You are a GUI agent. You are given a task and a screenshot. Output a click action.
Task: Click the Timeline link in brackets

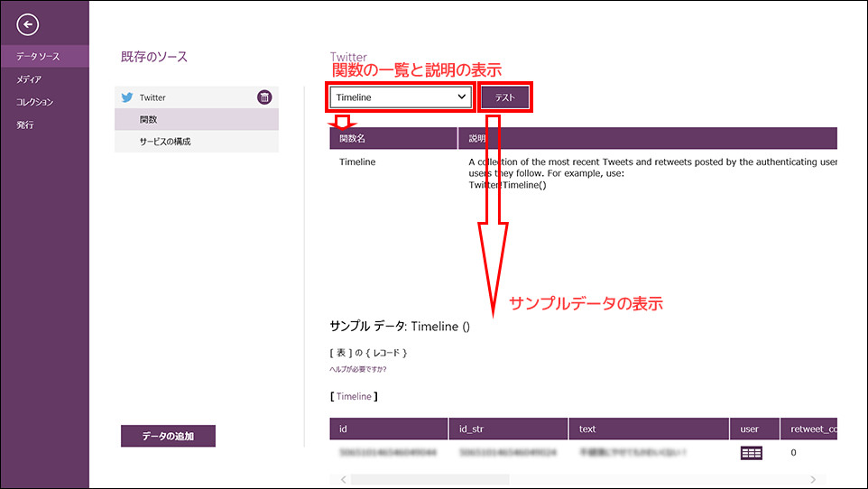pos(354,396)
